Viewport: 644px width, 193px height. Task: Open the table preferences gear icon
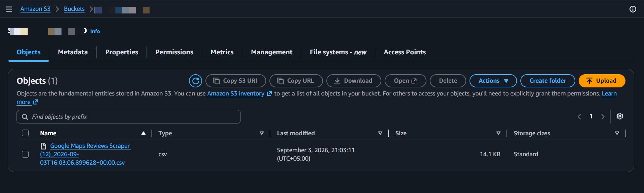click(619, 116)
